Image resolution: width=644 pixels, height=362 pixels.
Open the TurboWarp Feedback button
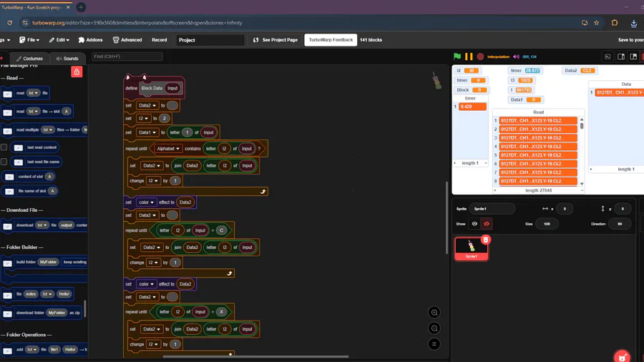coord(331,40)
